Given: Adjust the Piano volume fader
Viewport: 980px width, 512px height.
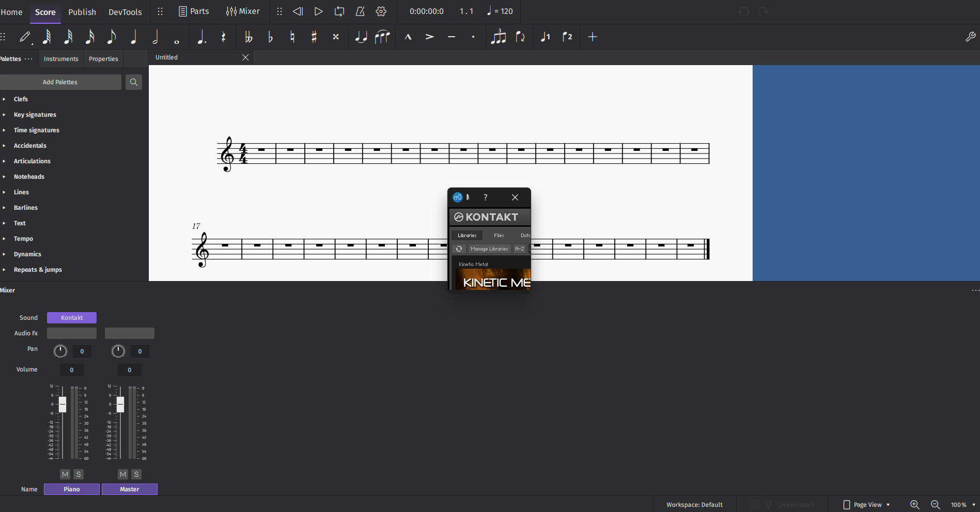Looking at the screenshot, I should 63,405.
